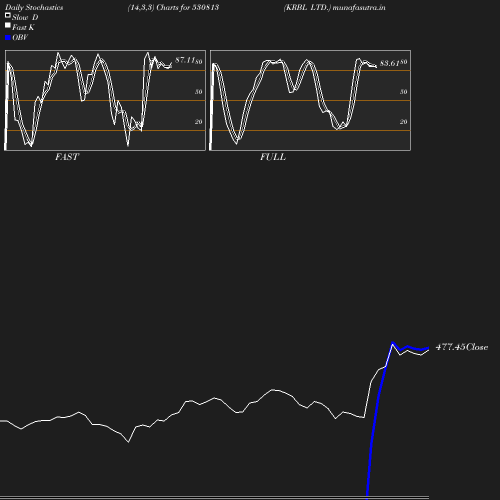Select the Fast K legend label
The image size is (500, 500).
coord(23,27)
